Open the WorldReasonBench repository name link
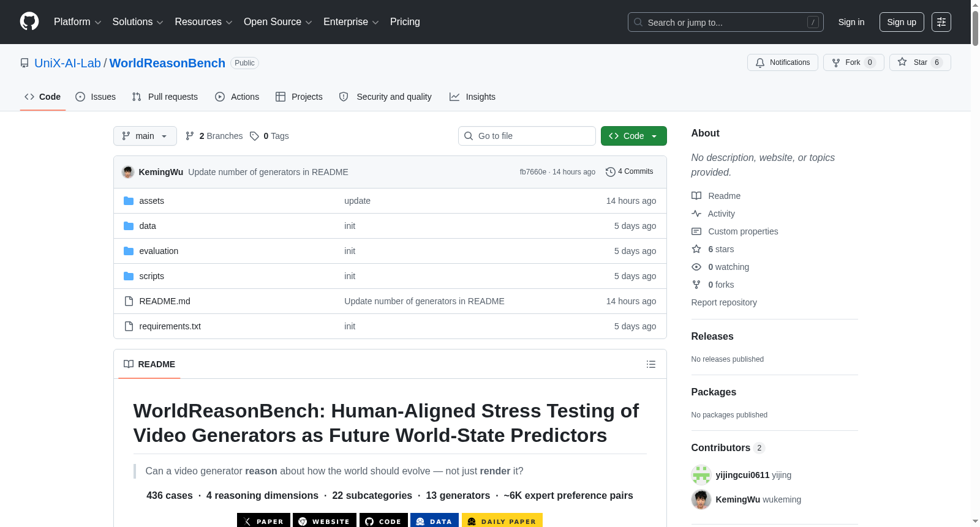Image resolution: width=980 pixels, height=527 pixels. point(167,63)
